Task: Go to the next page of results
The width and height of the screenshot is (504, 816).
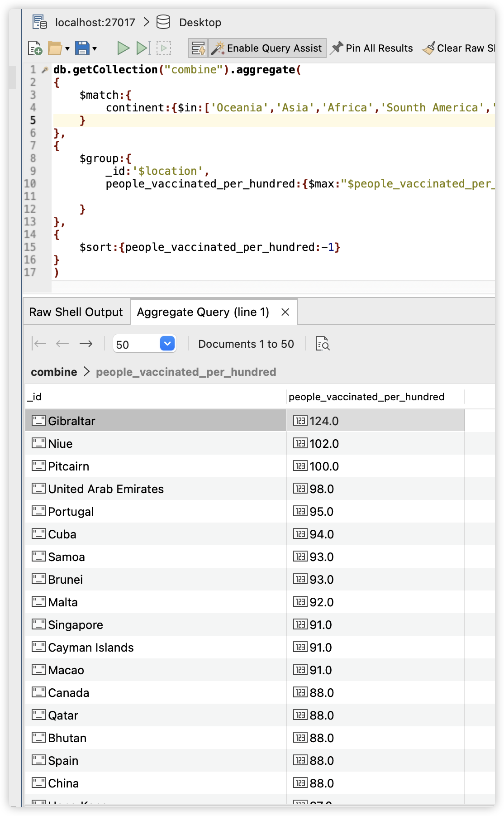Action: click(x=86, y=344)
